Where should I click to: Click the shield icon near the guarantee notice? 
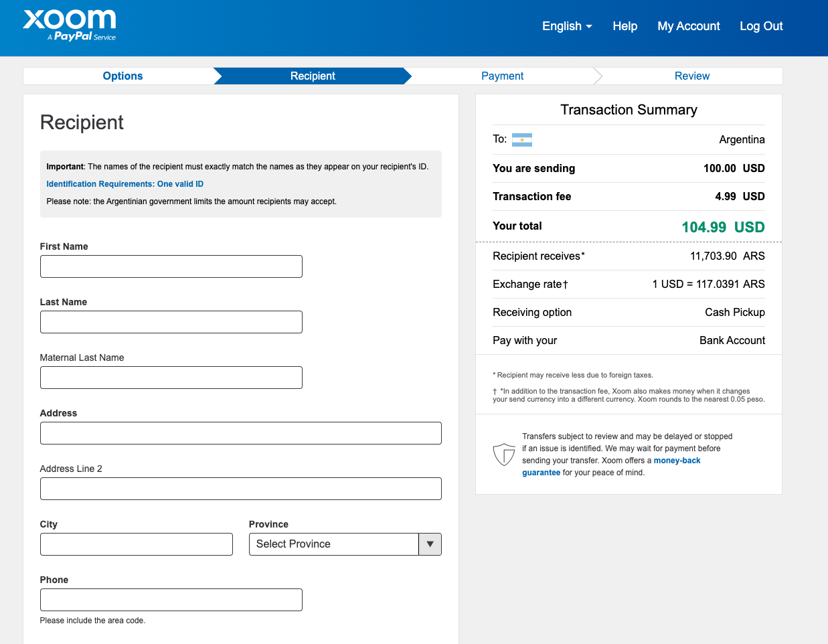[504, 454]
